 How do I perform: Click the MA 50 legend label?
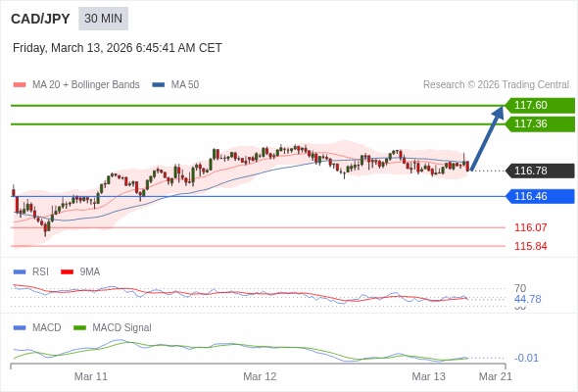point(185,85)
